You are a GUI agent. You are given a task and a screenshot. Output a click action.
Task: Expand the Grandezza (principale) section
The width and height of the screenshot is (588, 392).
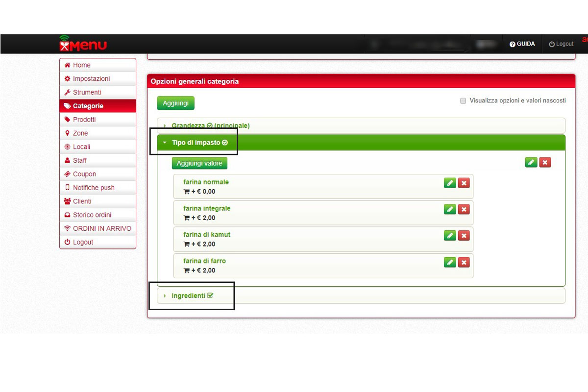point(210,126)
